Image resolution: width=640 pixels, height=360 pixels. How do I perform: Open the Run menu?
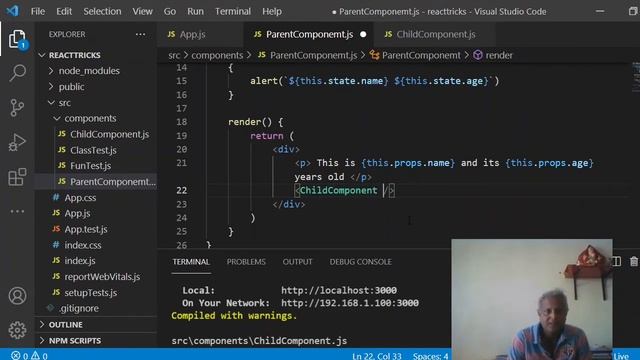(195, 11)
